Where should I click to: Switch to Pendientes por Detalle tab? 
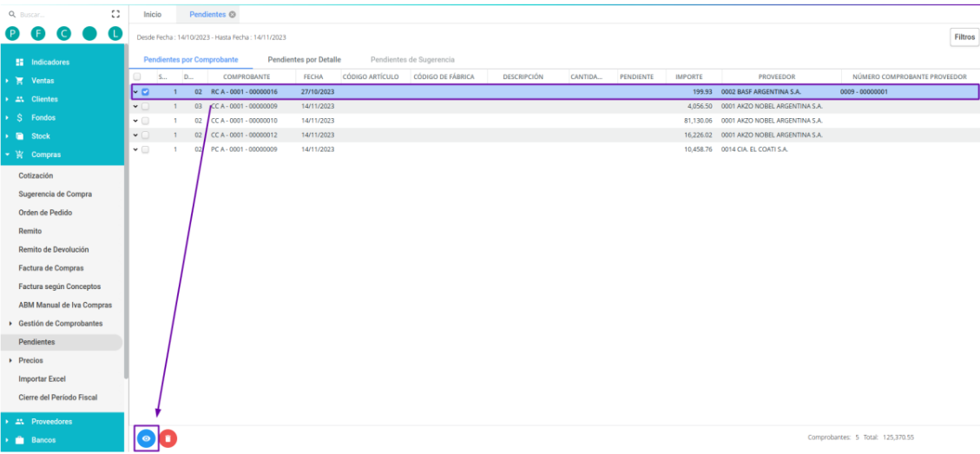(305, 59)
